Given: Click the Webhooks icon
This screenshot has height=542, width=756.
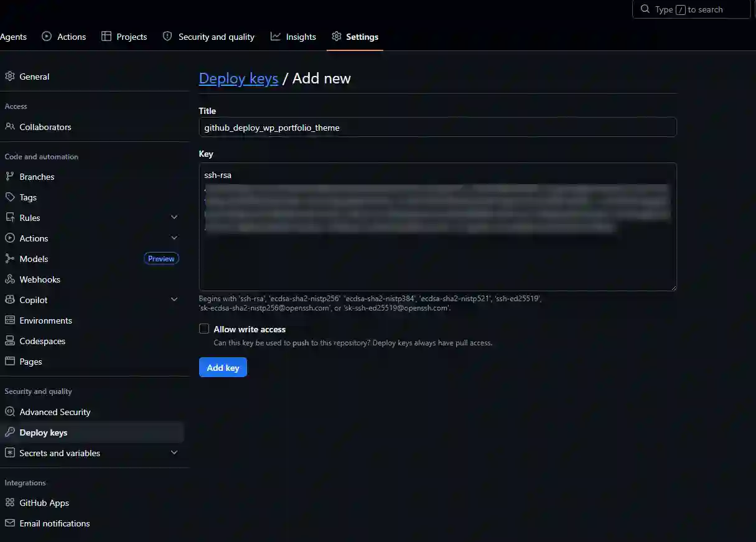Looking at the screenshot, I should click(9, 279).
